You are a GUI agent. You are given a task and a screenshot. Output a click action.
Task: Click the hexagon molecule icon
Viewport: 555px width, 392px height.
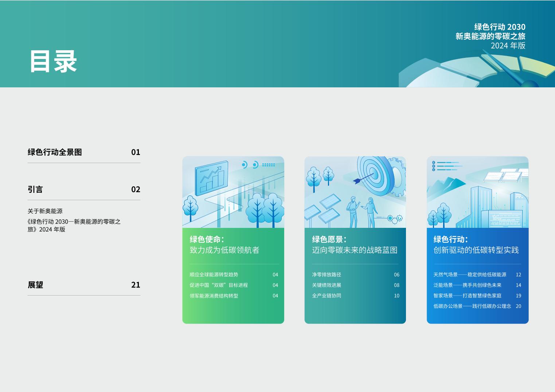click(x=395, y=218)
